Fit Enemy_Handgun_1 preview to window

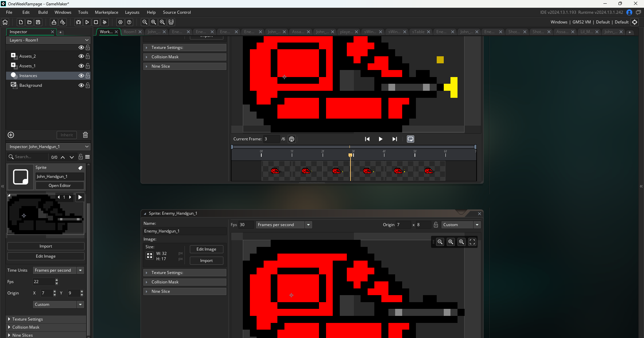(472, 242)
